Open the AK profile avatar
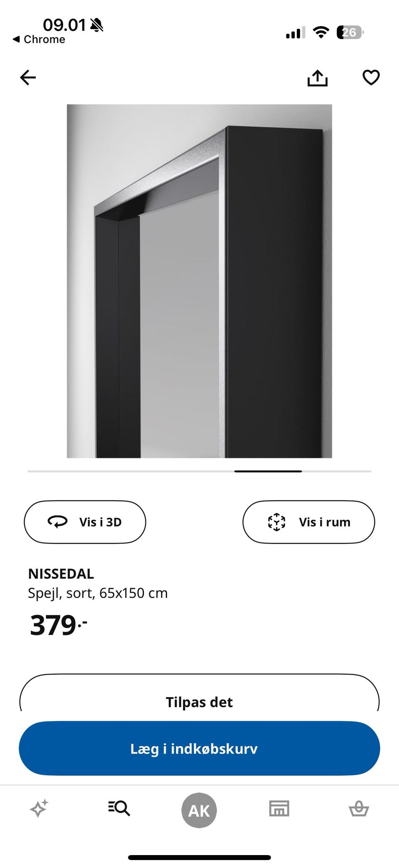 click(x=199, y=810)
